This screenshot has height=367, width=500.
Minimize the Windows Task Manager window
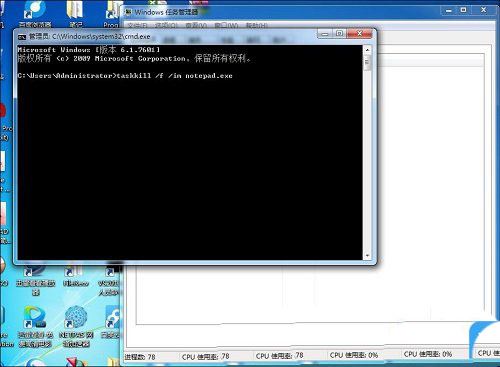click(x=449, y=10)
